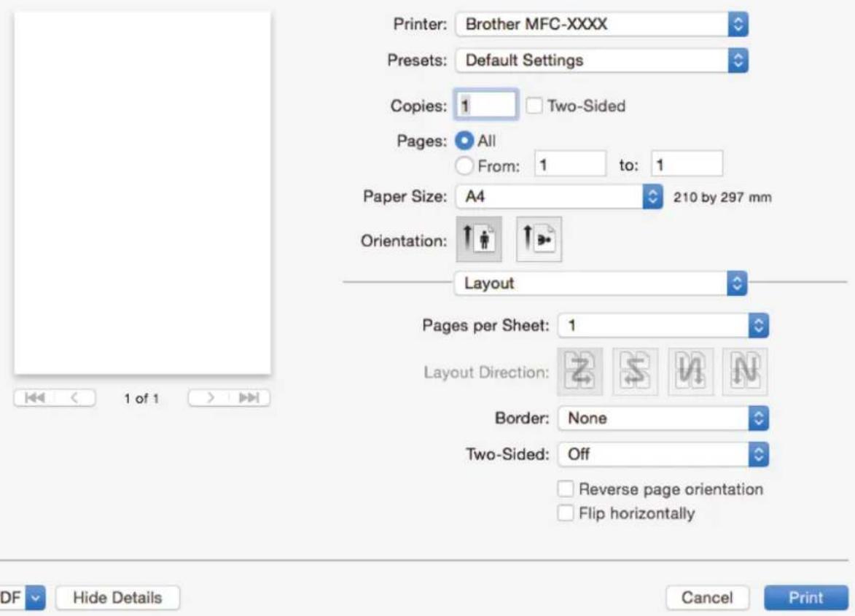Click the Hide Details button
This screenshot has width=855, height=616.
tap(117, 598)
